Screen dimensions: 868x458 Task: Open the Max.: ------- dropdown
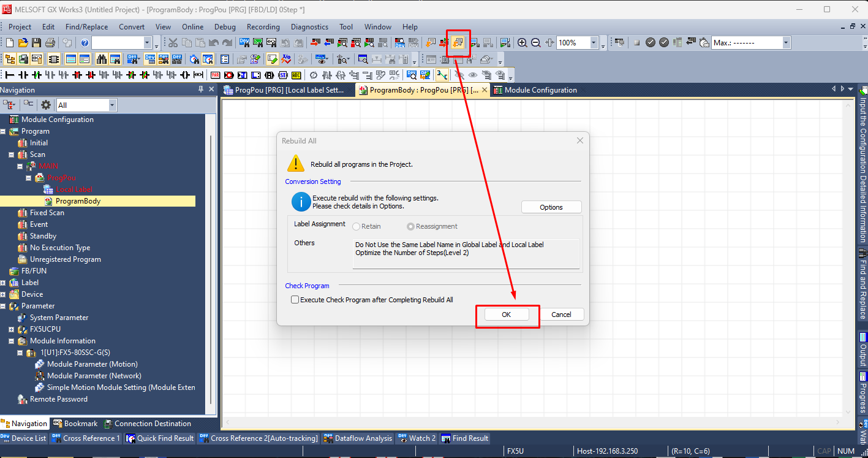pos(786,43)
